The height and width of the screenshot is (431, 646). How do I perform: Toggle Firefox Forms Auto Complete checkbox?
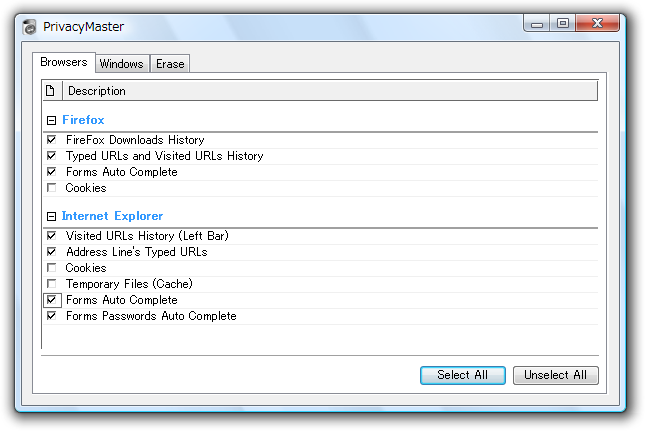51,172
